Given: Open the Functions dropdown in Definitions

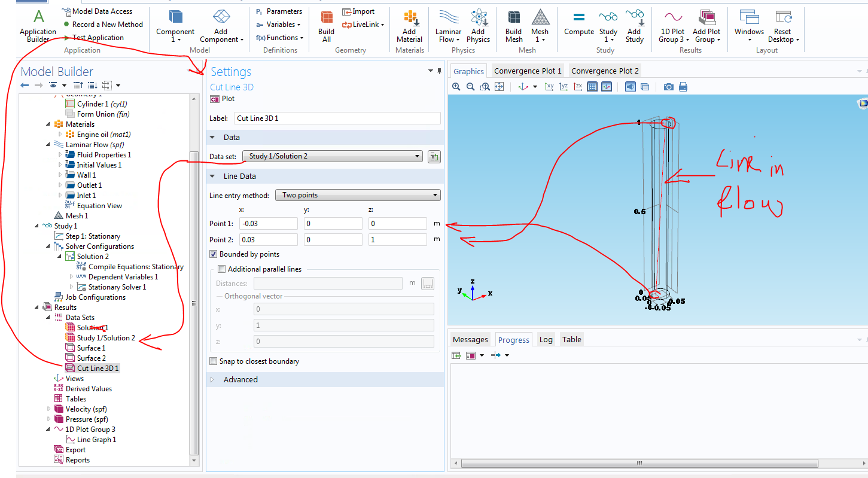Looking at the screenshot, I should (x=279, y=38).
